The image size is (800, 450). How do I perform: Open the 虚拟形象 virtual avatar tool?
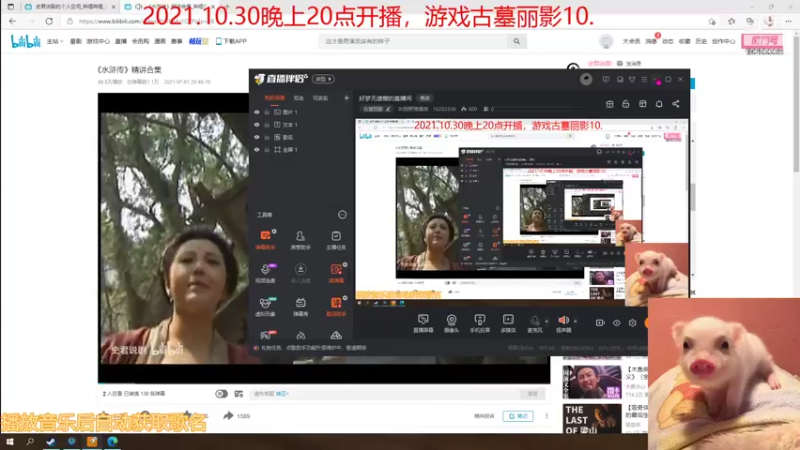[x=265, y=307]
